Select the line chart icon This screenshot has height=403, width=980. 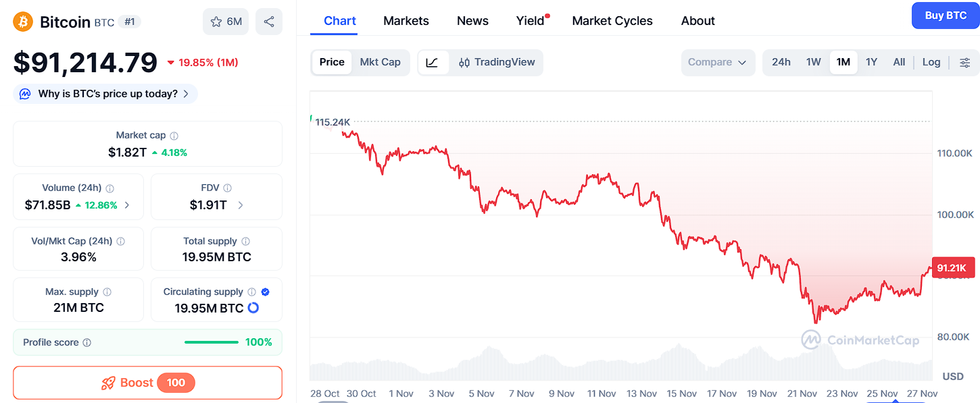coord(433,63)
